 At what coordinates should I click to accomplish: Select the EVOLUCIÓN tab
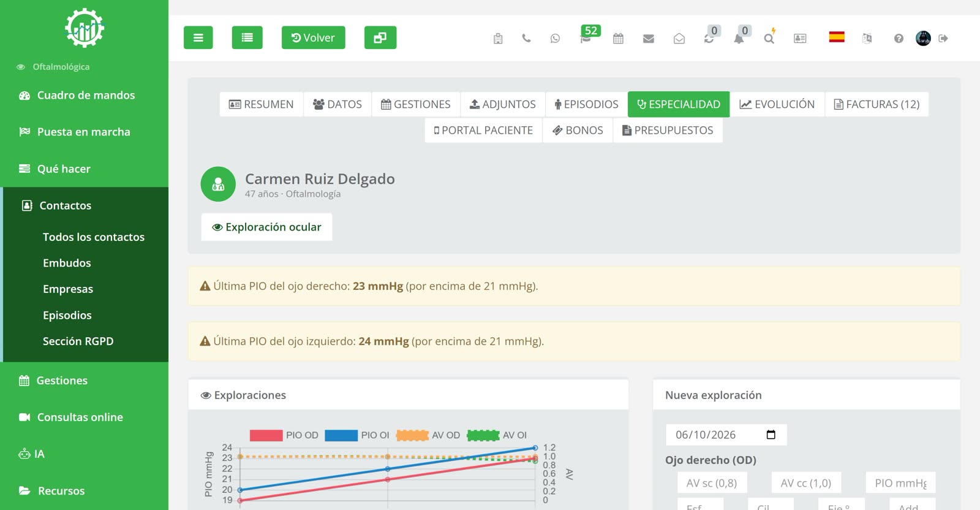coord(777,104)
